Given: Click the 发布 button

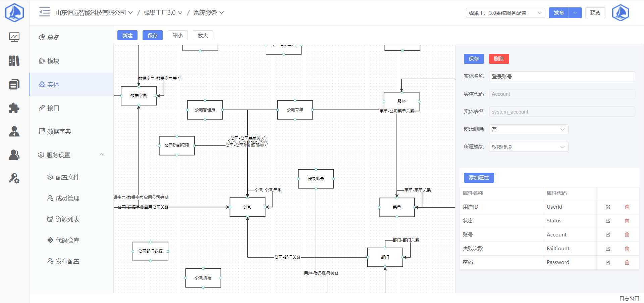Looking at the screenshot, I should (x=559, y=13).
